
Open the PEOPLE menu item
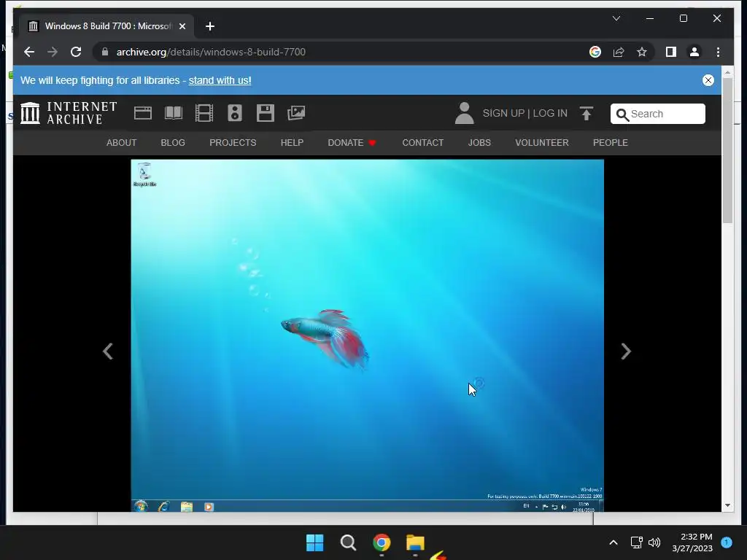(x=611, y=142)
